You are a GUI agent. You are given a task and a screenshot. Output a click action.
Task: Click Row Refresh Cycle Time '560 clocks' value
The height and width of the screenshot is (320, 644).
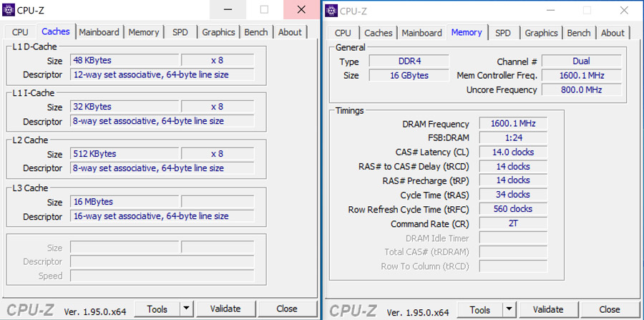click(513, 209)
